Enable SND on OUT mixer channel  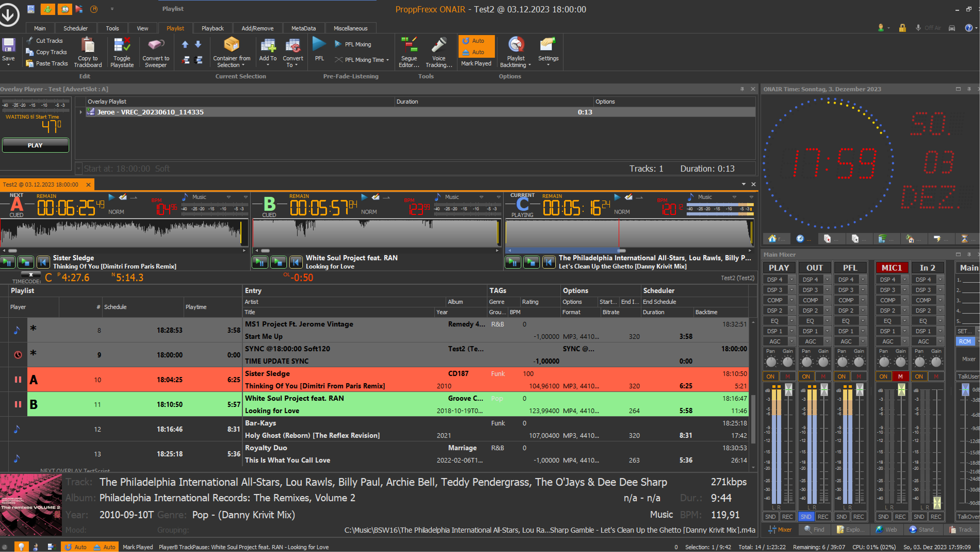point(806,517)
